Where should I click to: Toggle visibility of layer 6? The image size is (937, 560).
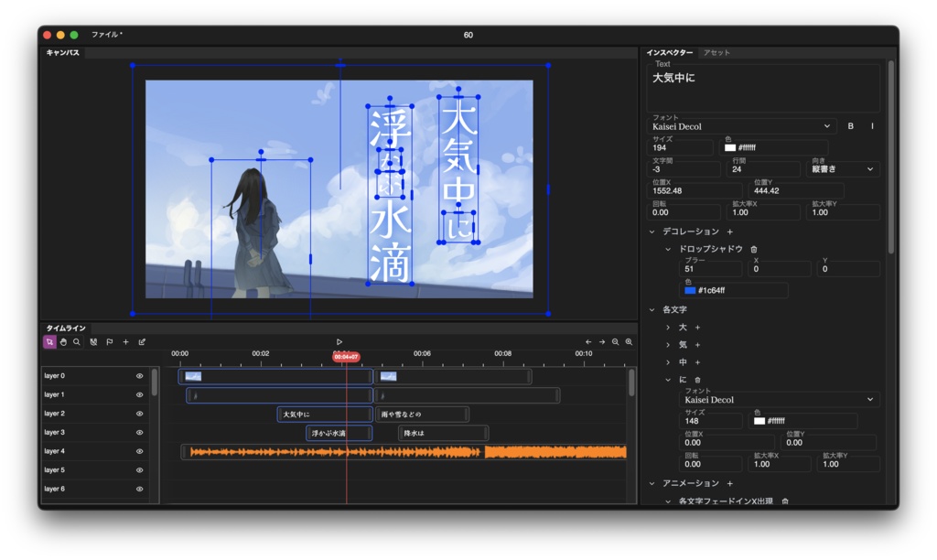tap(140, 489)
